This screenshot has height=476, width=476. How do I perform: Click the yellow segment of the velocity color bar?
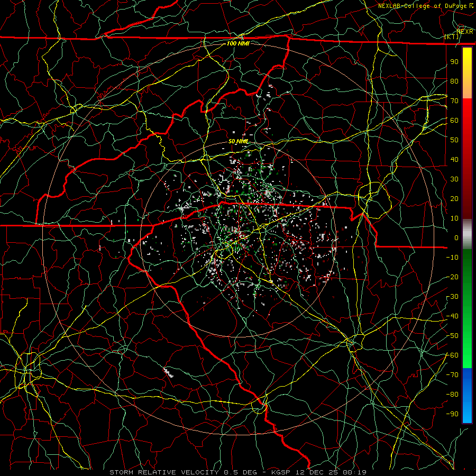tap(467, 73)
